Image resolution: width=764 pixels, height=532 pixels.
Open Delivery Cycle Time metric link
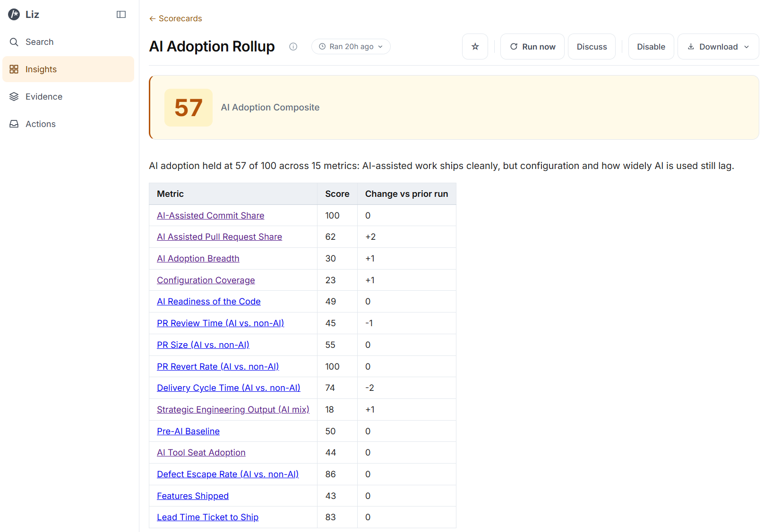[229, 388]
